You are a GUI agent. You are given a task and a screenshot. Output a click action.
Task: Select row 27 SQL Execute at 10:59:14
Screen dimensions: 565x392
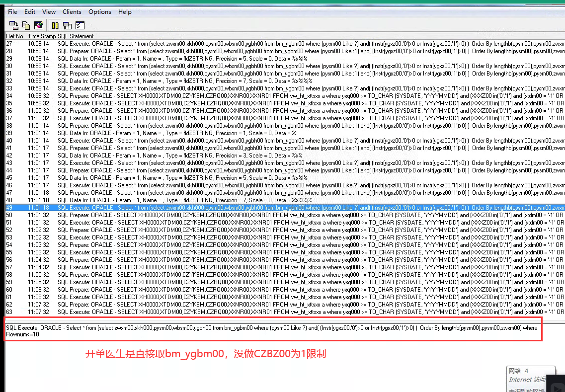(285, 44)
